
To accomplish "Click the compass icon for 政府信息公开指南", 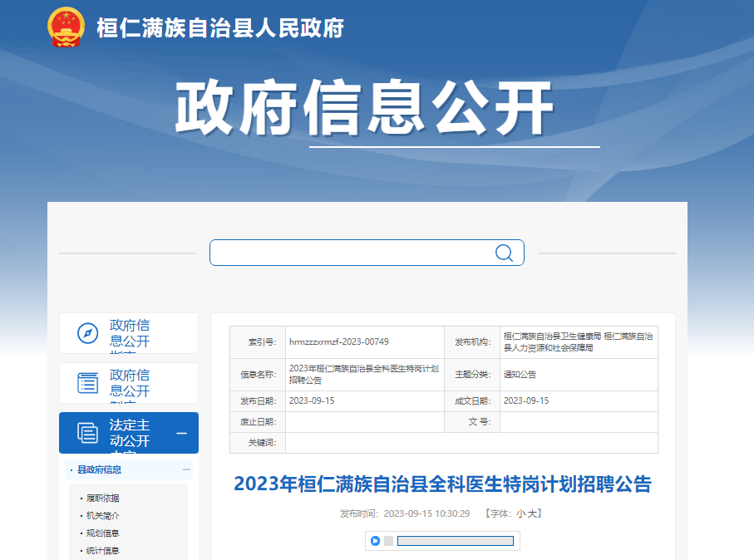I will 87,333.
